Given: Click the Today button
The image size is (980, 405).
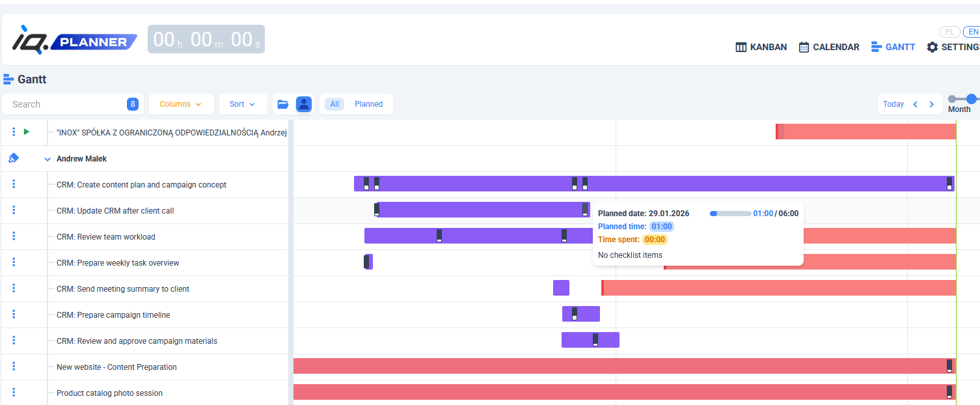Looking at the screenshot, I should coord(893,104).
